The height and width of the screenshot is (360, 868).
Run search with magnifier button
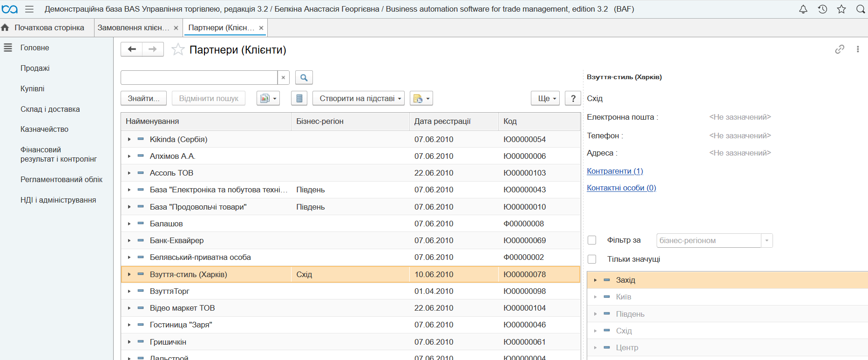pos(304,78)
